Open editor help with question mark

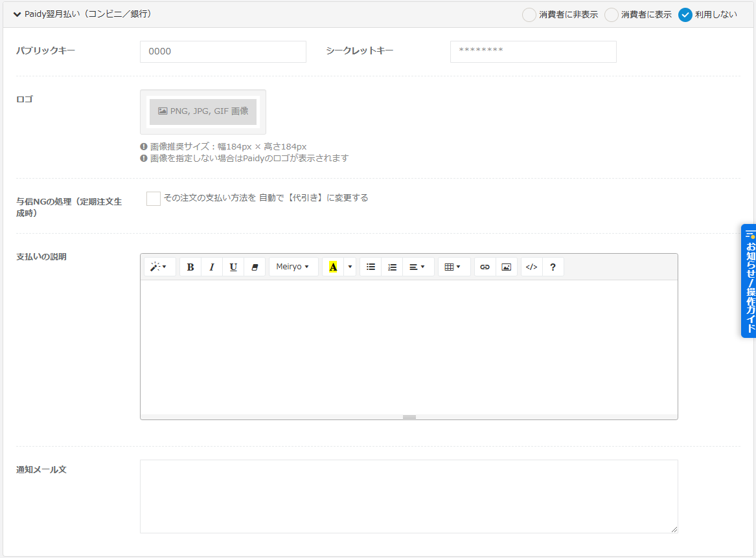tap(553, 267)
